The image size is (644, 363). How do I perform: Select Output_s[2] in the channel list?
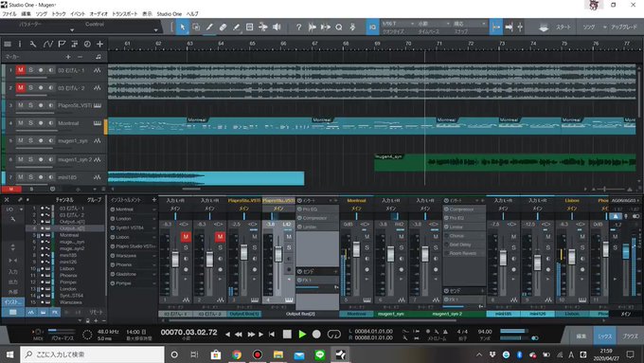[x=65, y=228]
